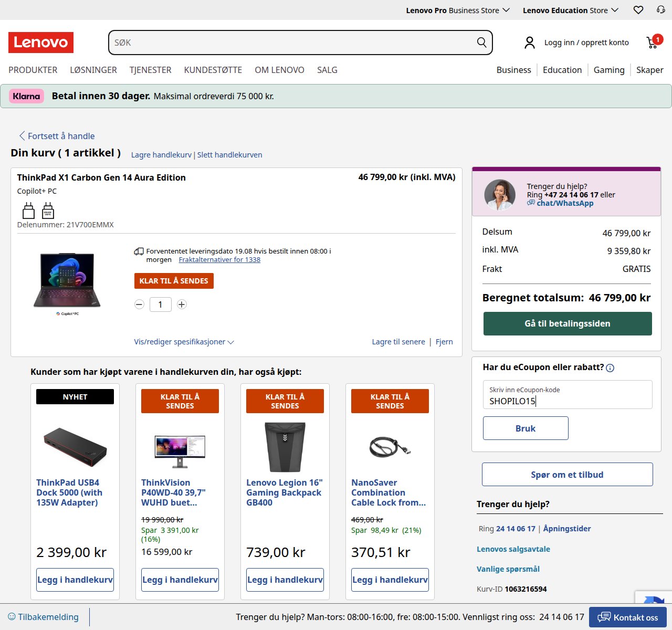Expand Lenovo Education Store dropdown
The height and width of the screenshot is (630, 672).
[571, 10]
